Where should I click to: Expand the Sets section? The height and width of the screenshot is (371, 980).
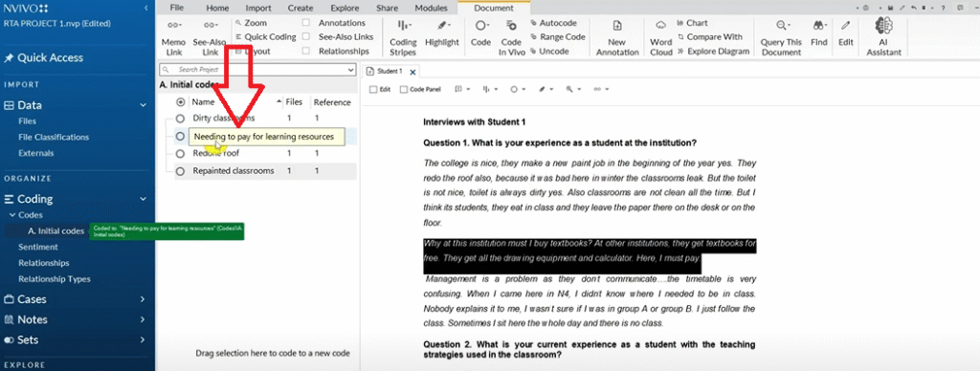click(x=144, y=339)
